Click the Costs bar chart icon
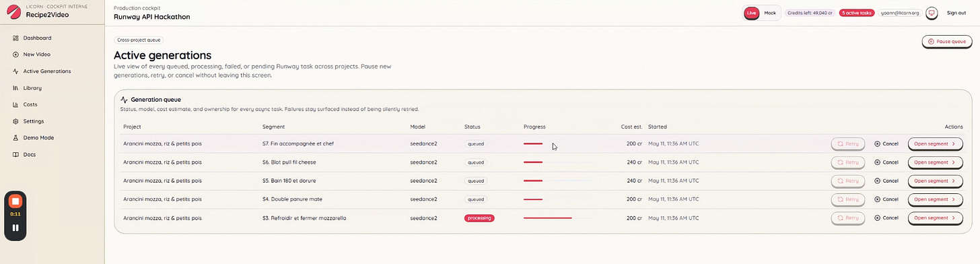 click(15, 104)
